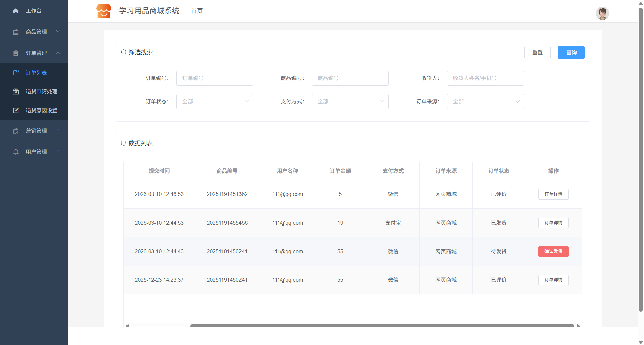
Task: Open the 订单状态 dropdown
Action: coord(215,101)
